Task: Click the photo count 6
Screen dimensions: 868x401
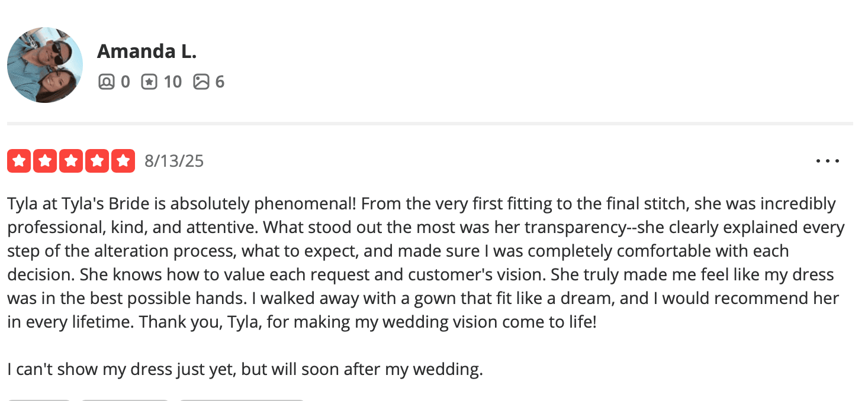Action: coord(220,82)
